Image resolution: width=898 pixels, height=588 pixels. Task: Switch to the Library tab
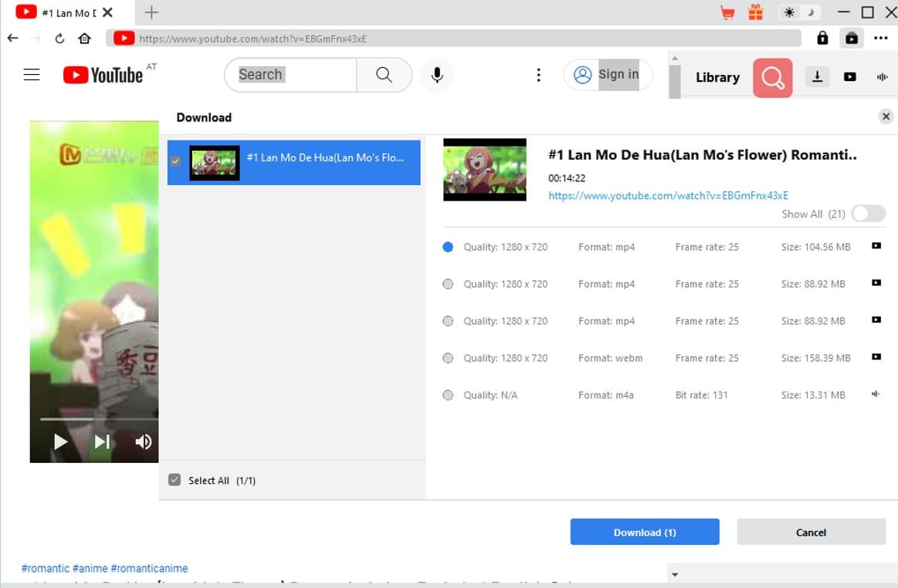click(x=717, y=77)
